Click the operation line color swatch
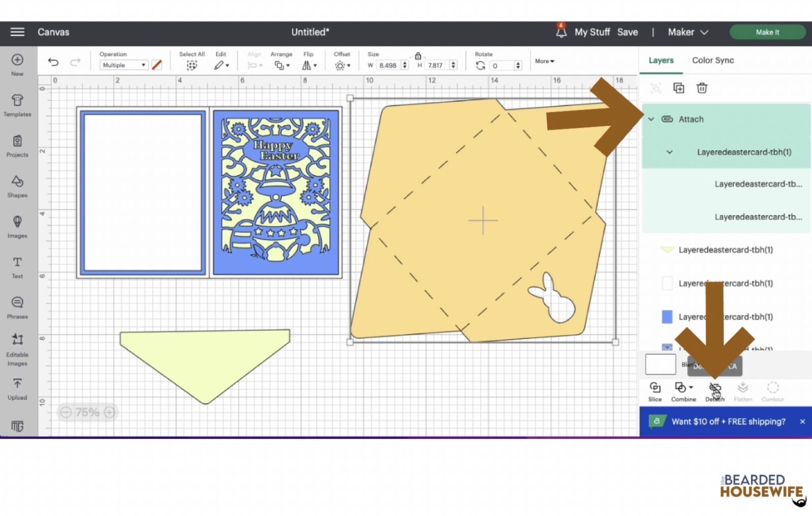This screenshot has width=812, height=516. (157, 65)
